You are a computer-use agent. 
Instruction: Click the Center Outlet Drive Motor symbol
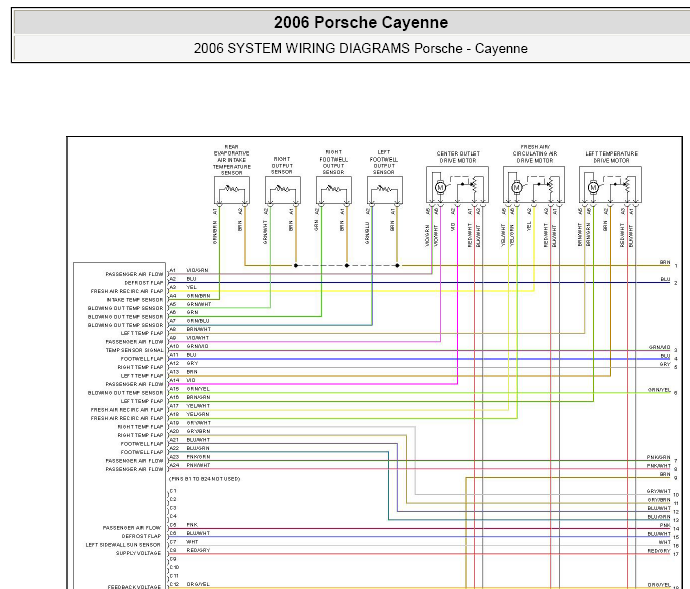457,184
